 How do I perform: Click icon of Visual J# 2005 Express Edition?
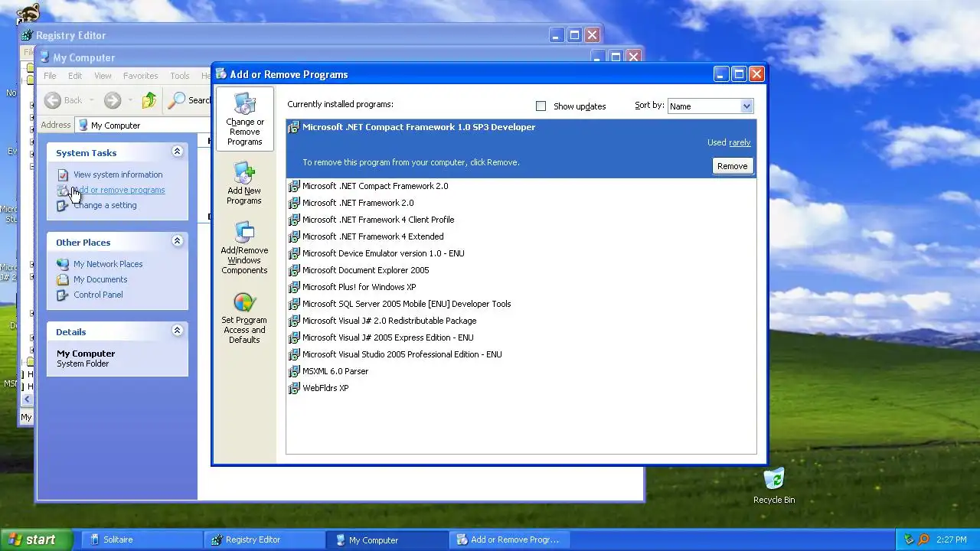coord(293,337)
